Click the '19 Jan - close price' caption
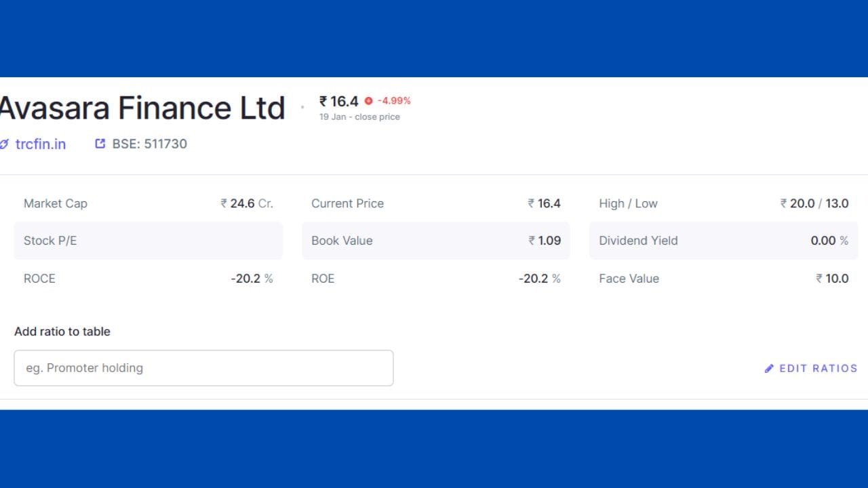 pos(359,117)
